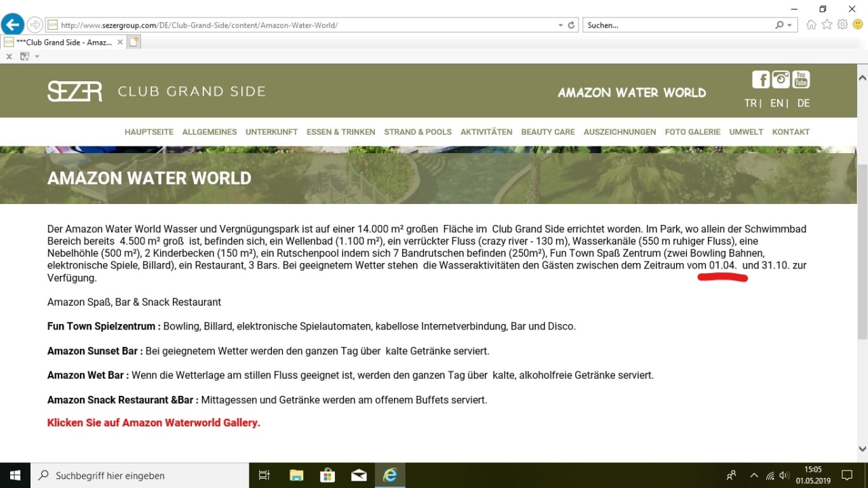Open the Facebook page icon
The image size is (868, 488).
point(761,80)
